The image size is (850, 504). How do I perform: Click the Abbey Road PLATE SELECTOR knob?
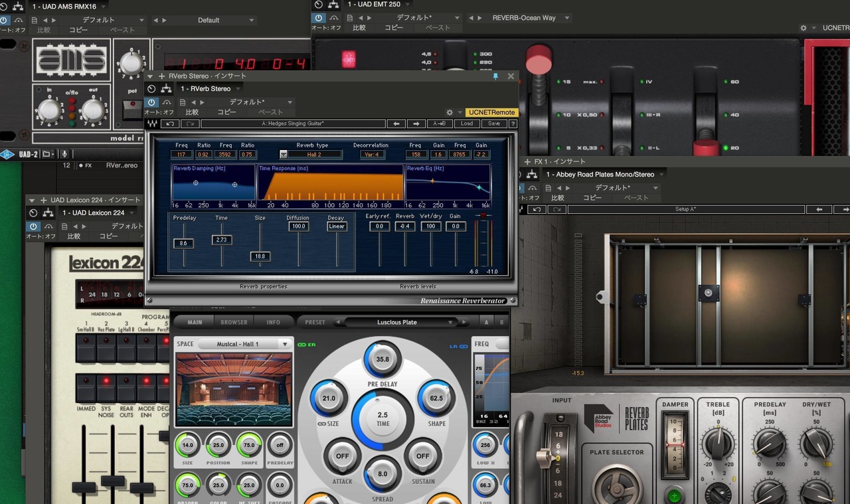pyautogui.click(x=618, y=483)
